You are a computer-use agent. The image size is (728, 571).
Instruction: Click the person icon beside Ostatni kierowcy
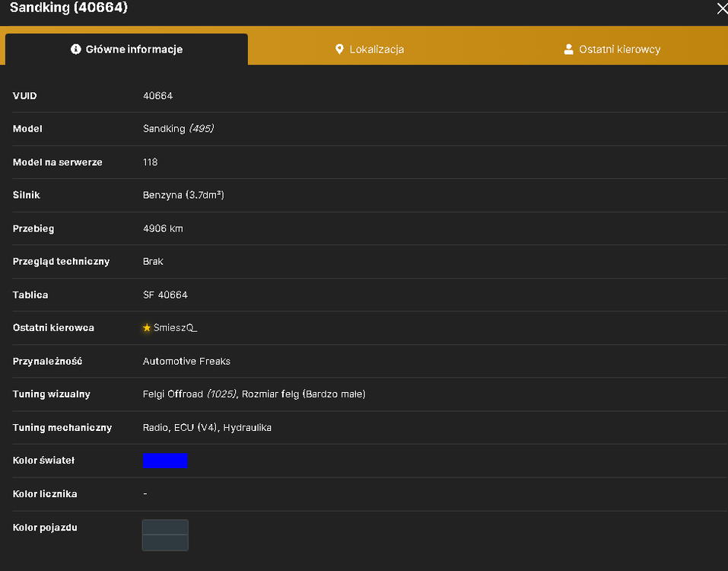pos(568,49)
